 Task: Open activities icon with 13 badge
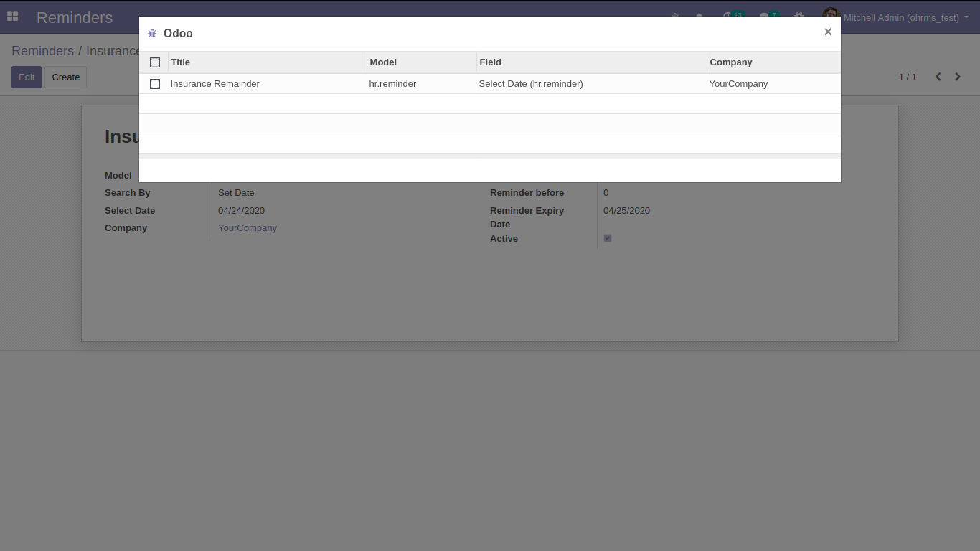point(732,14)
